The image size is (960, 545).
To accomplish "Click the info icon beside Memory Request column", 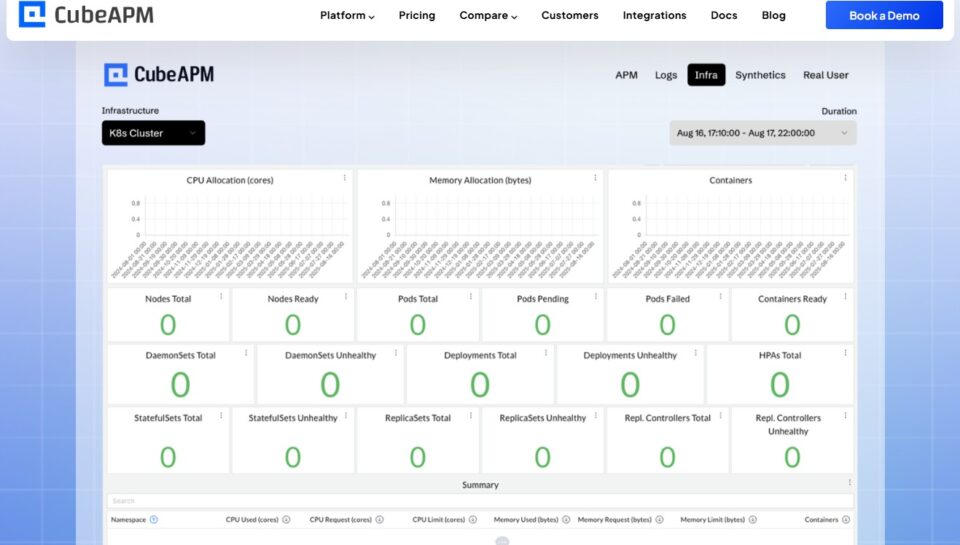I will tap(659, 519).
